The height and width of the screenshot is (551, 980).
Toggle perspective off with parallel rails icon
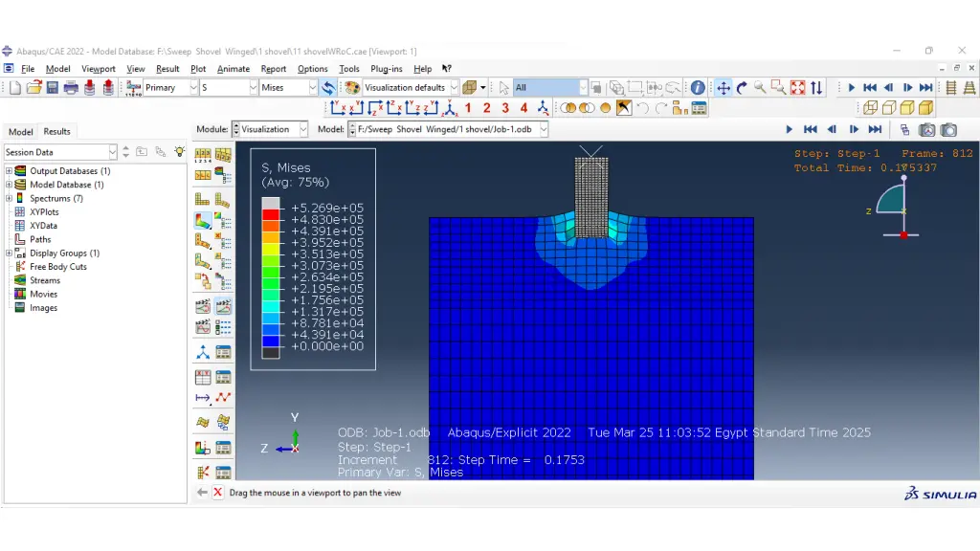pyautogui.click(x=951, y=88)
